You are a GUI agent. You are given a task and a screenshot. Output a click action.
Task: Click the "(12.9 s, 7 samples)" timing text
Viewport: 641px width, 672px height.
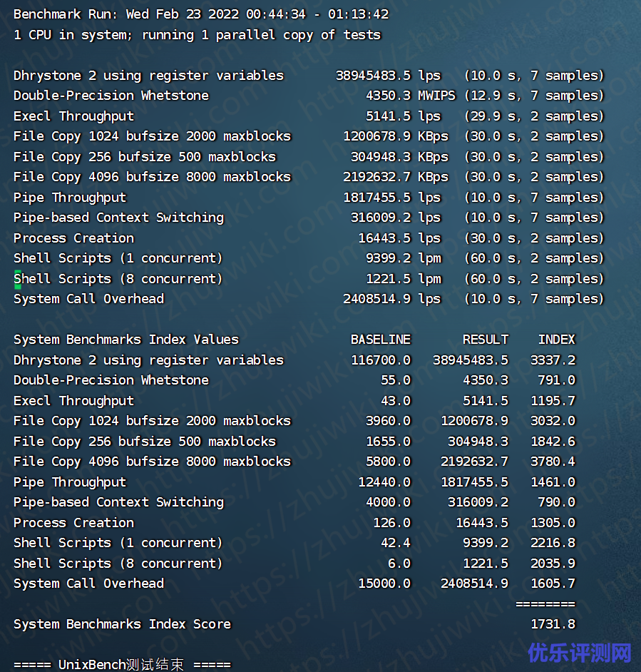click(534, 96)
